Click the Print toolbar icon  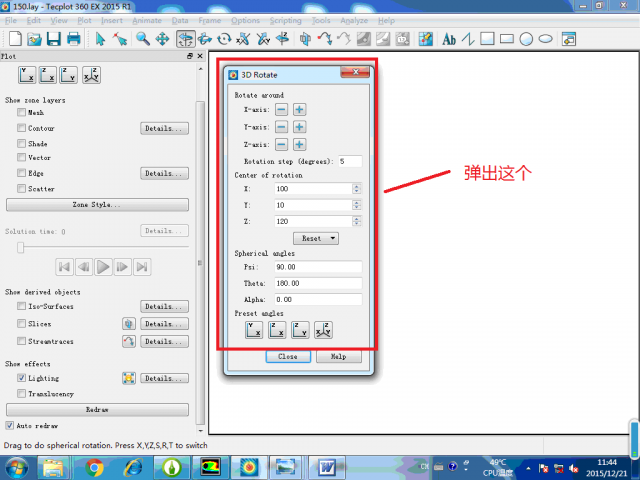75,39
